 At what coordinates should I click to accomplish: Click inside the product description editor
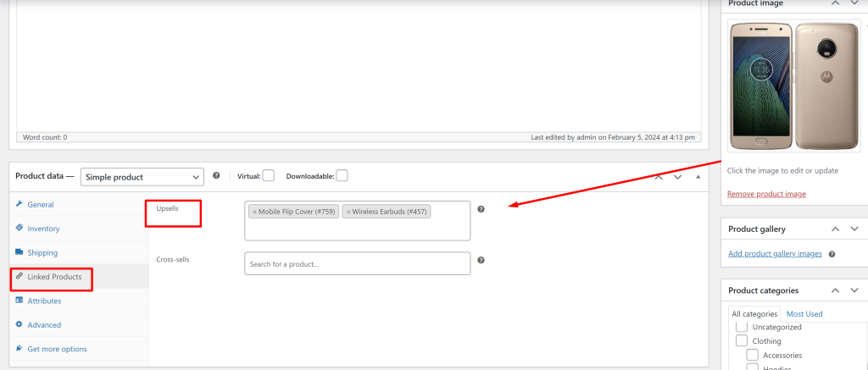pyautogui.click(x=359, y=65)
